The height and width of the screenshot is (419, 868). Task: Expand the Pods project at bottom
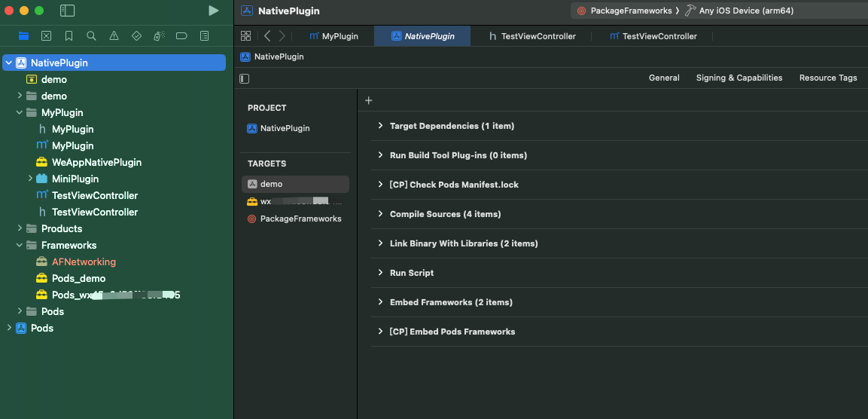coord(9,328)
